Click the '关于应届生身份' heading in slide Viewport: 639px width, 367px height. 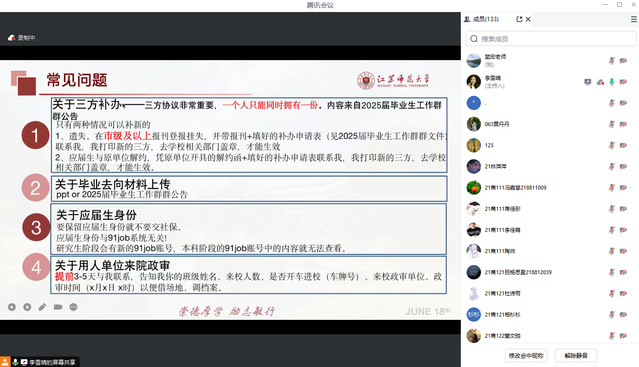[96, 215]
